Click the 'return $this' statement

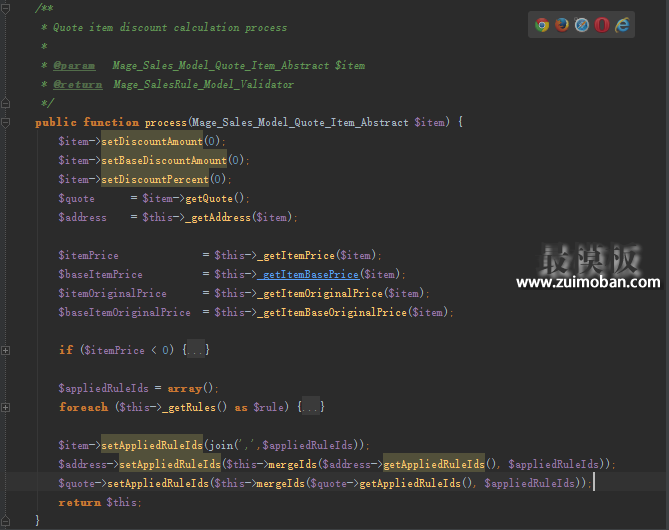[x=100, y=503]
